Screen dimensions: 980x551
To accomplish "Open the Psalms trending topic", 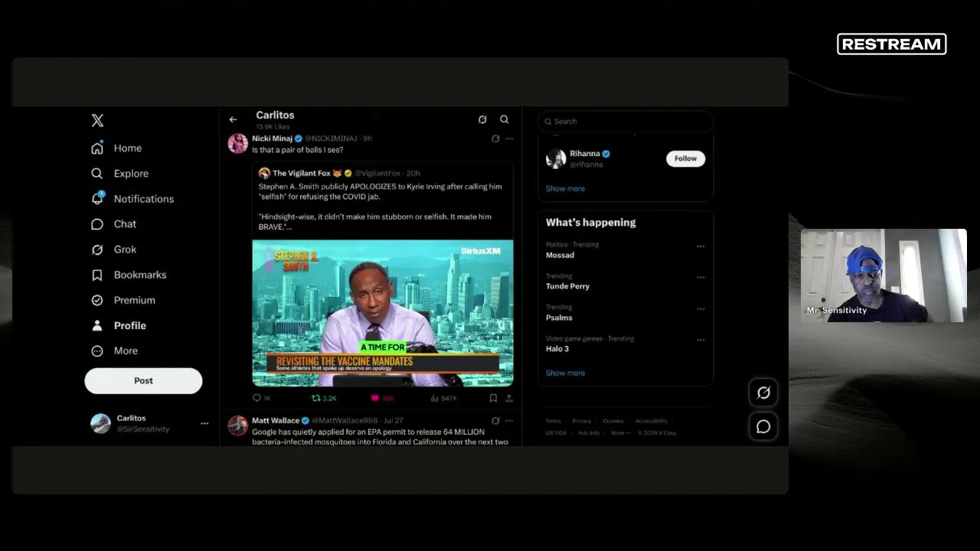I will tap(559, 318).
